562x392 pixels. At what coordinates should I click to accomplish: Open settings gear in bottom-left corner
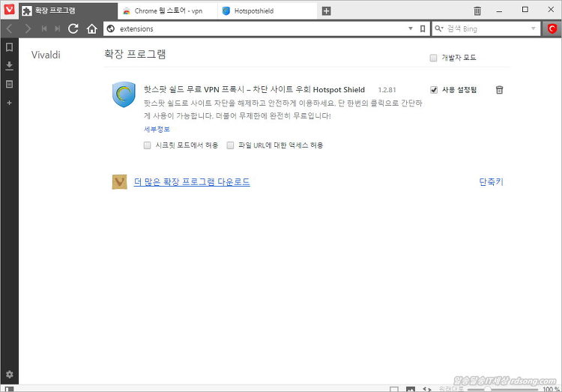pos(9,375)
